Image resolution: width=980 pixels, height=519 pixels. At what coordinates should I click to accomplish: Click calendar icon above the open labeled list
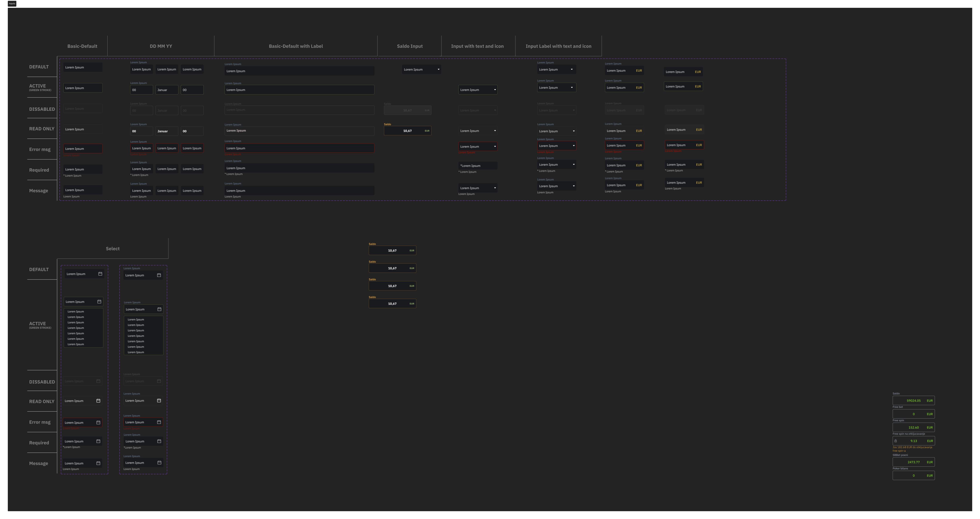coord(159,309)
